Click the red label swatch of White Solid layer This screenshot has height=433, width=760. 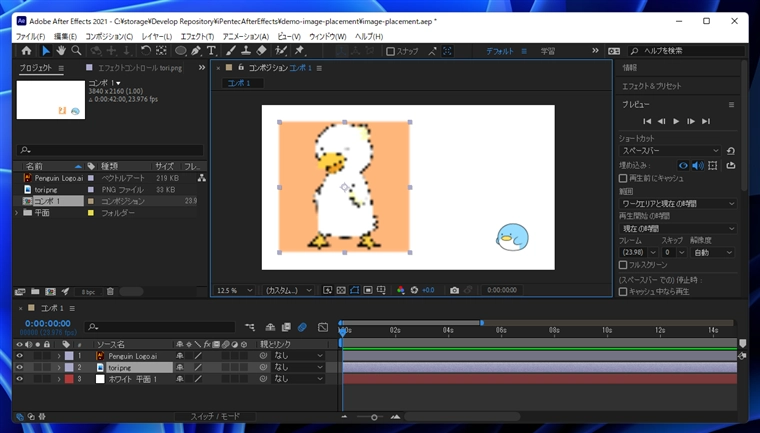(x=69, y=379)
